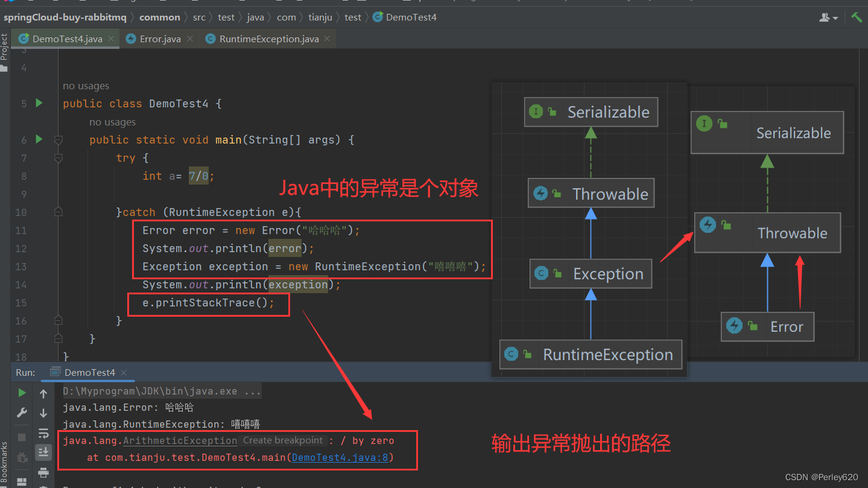Click the java breadcrumb segment
868x488 pixels.
pos(255,17)
